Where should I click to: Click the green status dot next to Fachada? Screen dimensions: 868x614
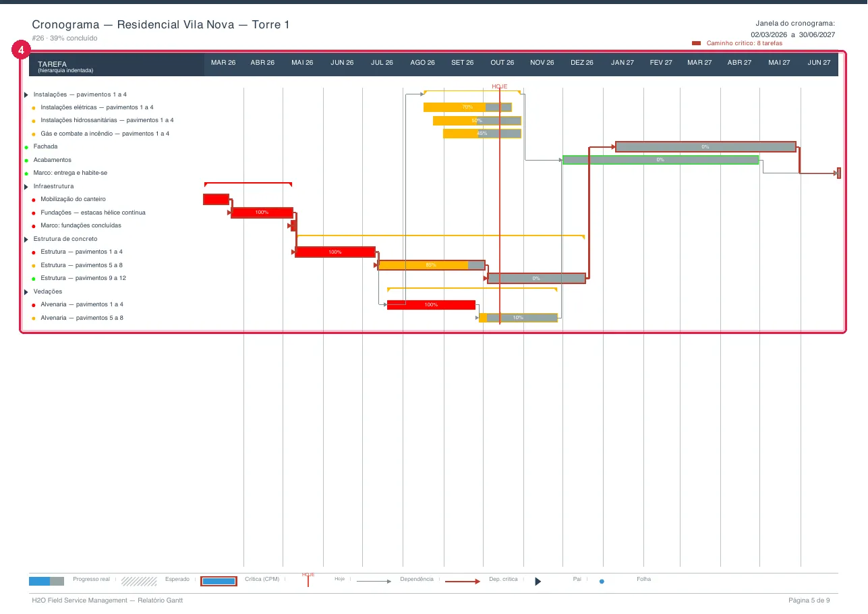coord(26,147)
